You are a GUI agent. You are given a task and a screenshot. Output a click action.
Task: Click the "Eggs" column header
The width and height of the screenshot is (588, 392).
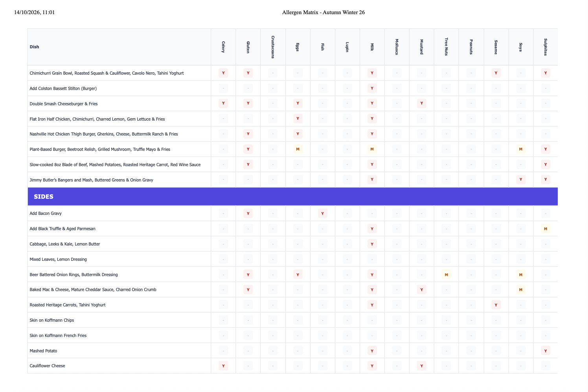click(x=298, y=47)
